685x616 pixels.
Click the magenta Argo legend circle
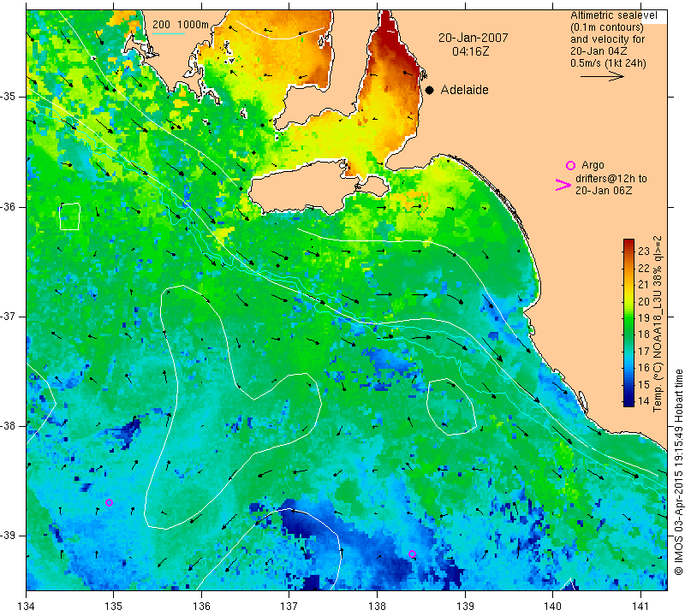coord(570,165)
